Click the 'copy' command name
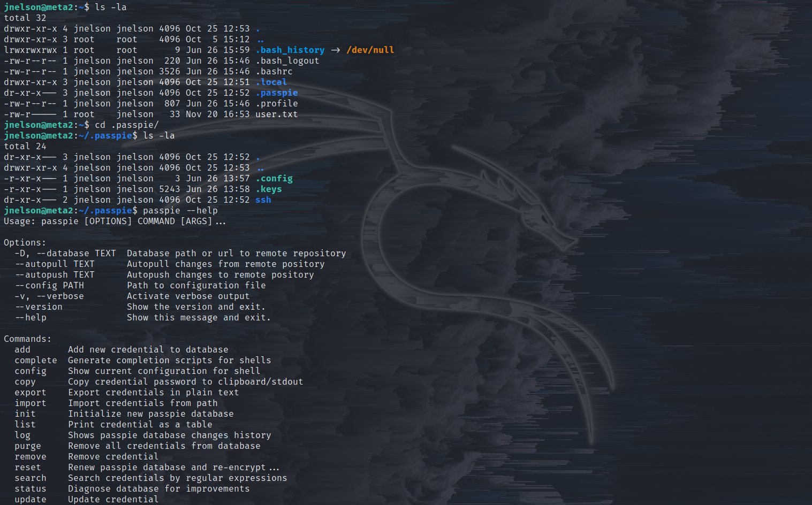Image resolution: width=812 pixels, height=505 pixels. [25, 382]
